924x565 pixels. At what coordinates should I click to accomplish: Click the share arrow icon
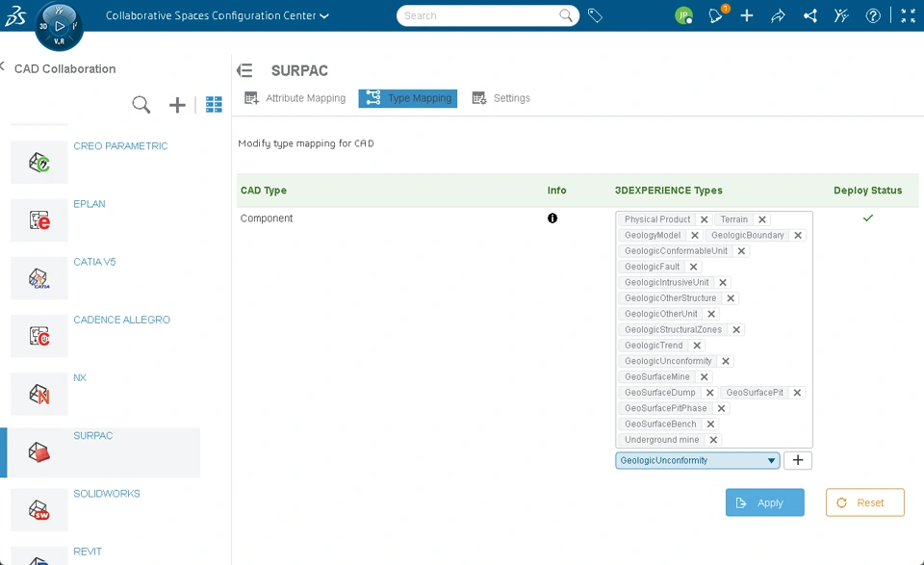pos(778,16)
